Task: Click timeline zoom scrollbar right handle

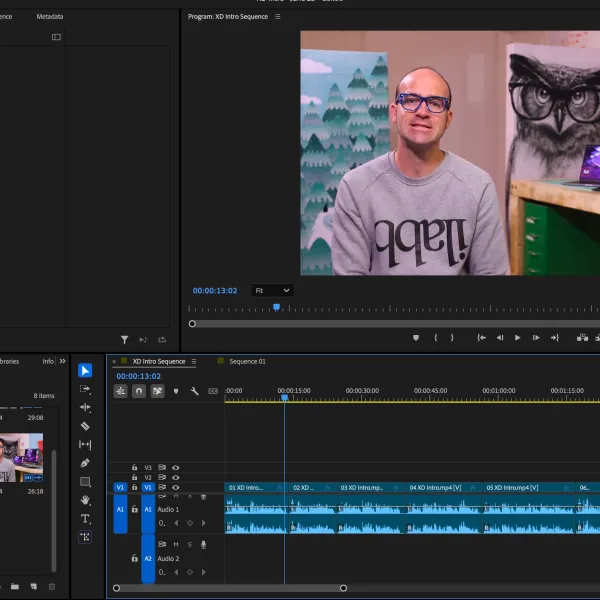Action: tap(343, 588)
